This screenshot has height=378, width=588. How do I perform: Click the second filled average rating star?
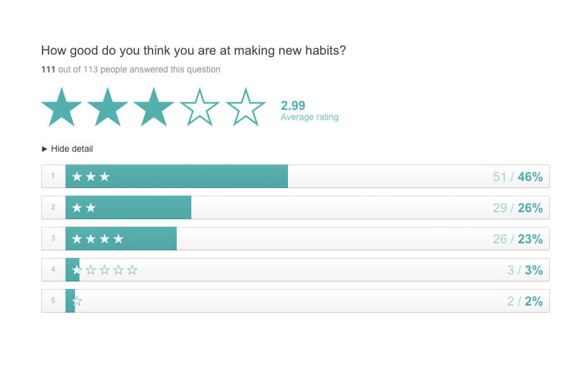coord(107,107)
